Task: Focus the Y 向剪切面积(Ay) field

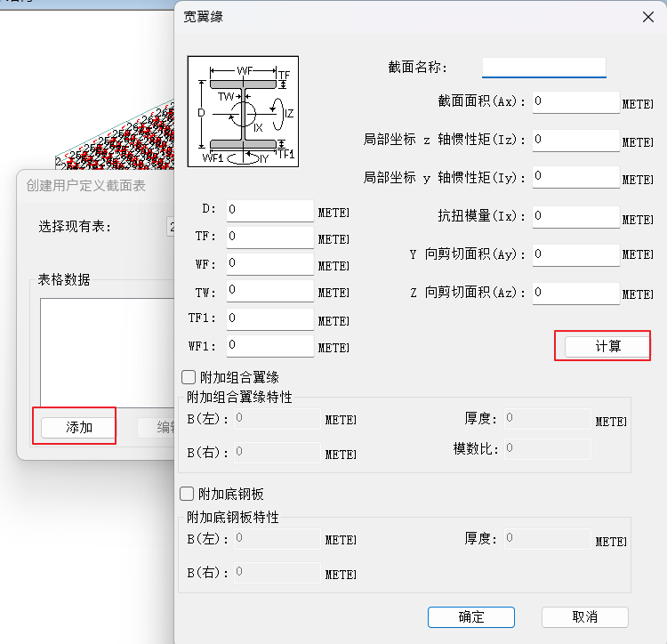Action: click(x=576, y=255)
